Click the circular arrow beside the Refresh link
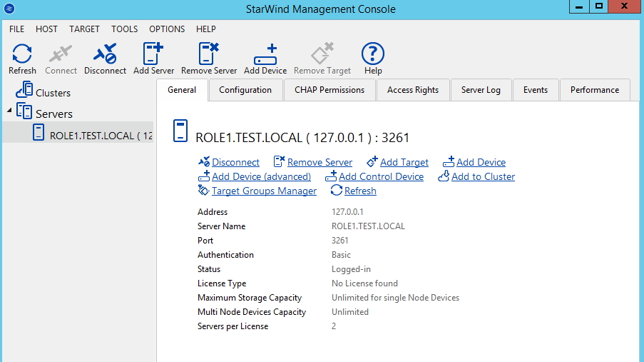The width and height of the screenshot is (644, 362). (337, 190)
